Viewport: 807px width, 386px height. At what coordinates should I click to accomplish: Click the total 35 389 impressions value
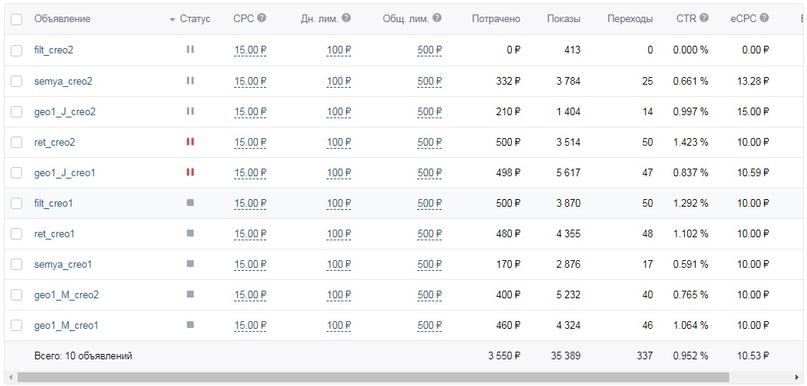565,356
